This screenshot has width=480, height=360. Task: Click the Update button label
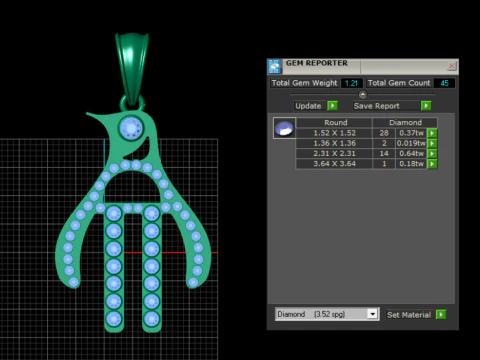click(x=308, y=106)
